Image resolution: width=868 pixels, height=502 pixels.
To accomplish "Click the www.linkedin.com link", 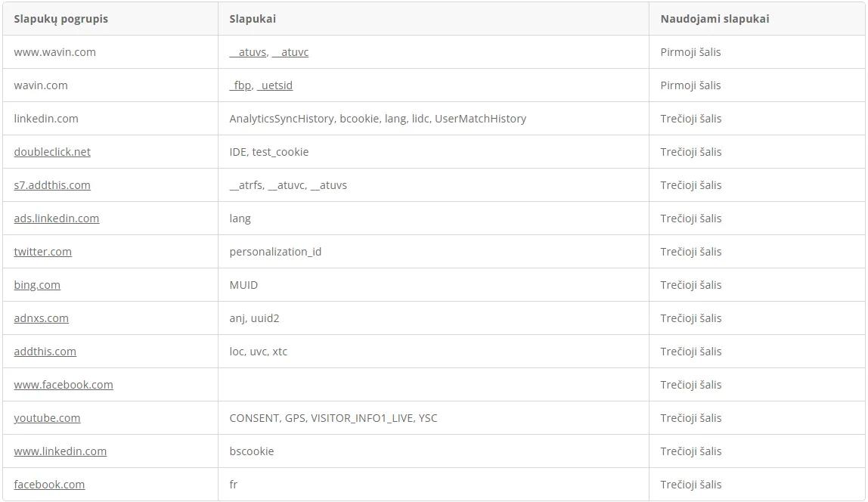I will [x=60, y=451].
